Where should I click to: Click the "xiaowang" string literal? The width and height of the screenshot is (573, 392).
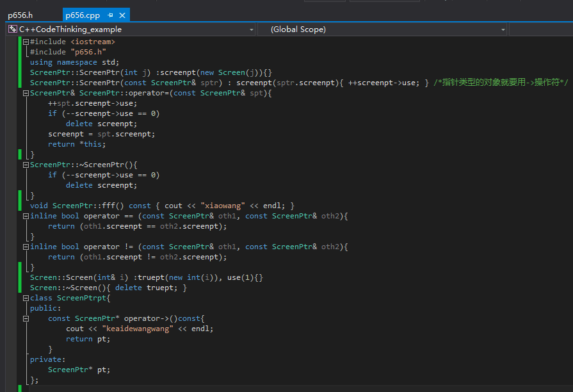[x=222, y=206]
